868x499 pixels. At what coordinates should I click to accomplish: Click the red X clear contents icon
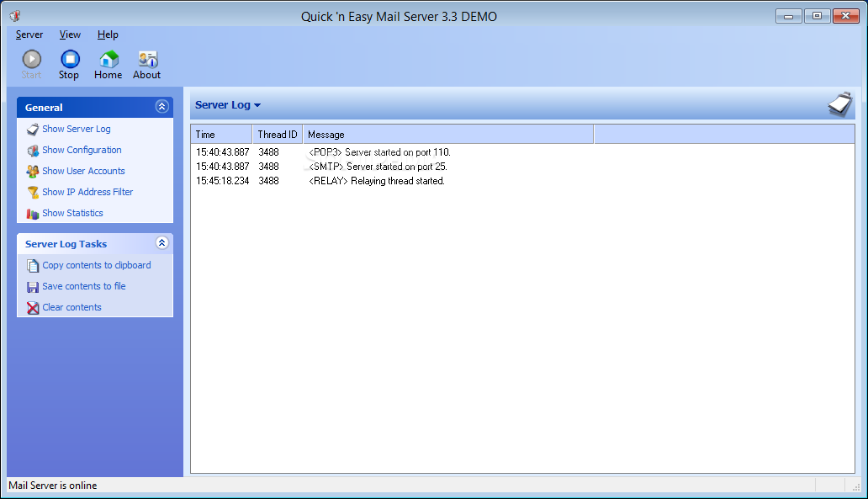pos(33,308)
